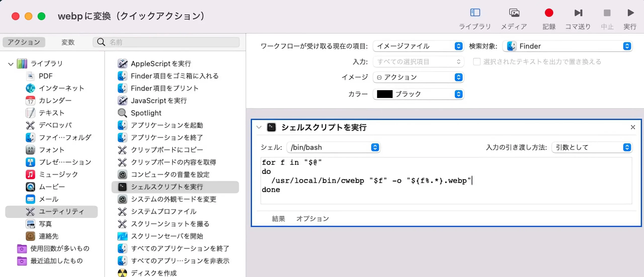Remove shell script action with X button
The height and width of the screenshot is (277, 644).
coord(633,127)
